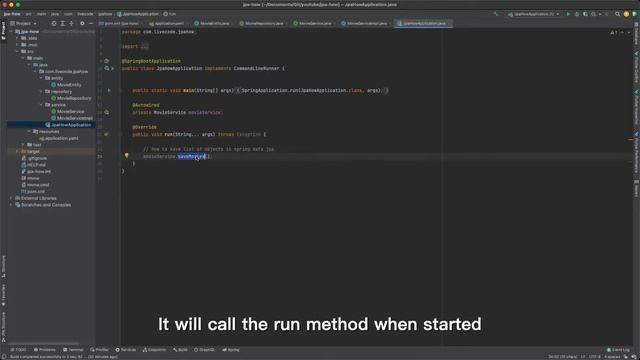
Task: Open Search Everywhere magnifier icon
Action: [618, 14]
